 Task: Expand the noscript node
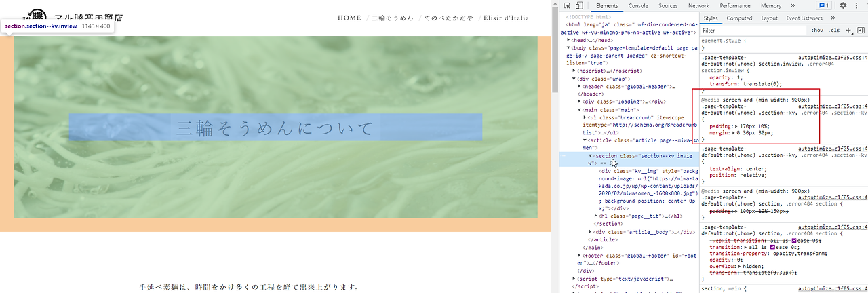point(575,71)
